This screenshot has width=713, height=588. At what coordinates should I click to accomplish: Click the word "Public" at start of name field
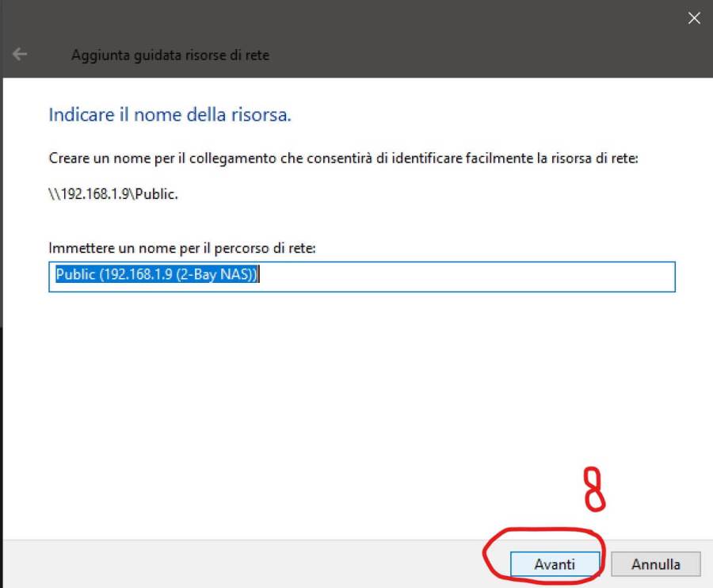[74, 275]
